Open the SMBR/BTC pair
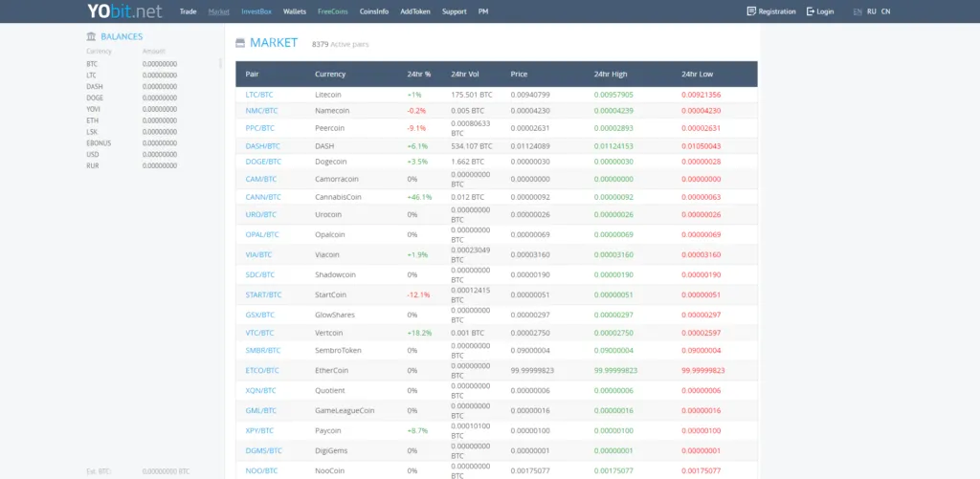 [x=263, y=350]
